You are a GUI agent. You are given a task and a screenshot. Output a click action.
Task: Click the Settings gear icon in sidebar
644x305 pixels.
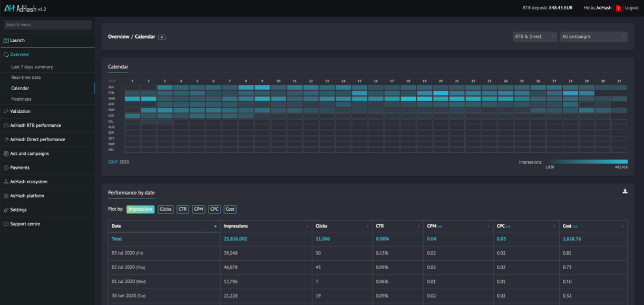pyautogui.click(x=6, y=210)
